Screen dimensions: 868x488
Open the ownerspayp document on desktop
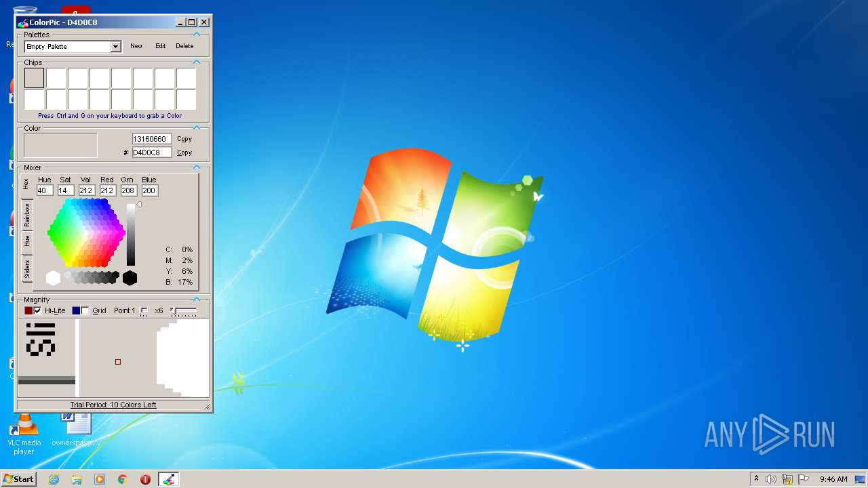tap(76, 430)
